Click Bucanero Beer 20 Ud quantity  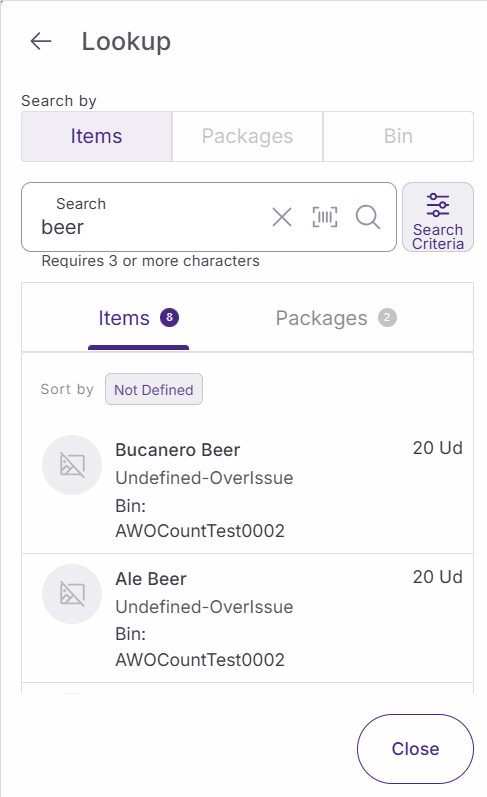(437, 448)
